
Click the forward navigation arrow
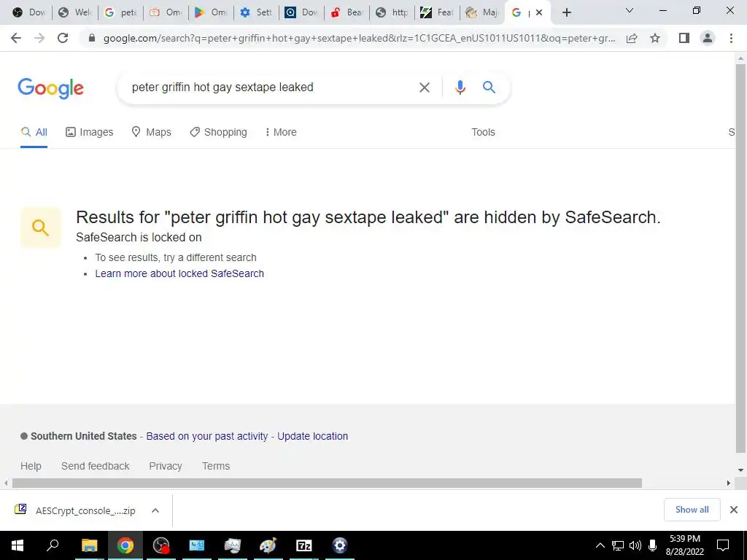(39, 38)
